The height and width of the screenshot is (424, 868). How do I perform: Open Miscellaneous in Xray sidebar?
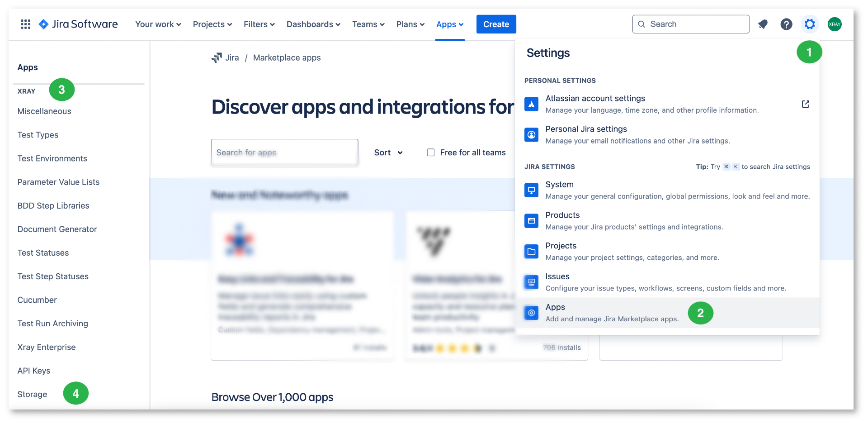pos(44,111)
